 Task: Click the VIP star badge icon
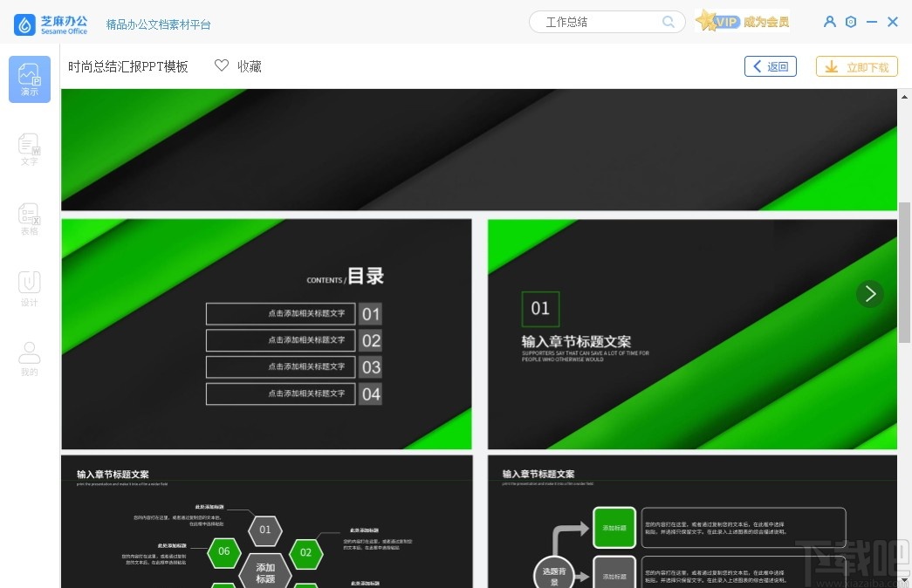coord(717,22)
